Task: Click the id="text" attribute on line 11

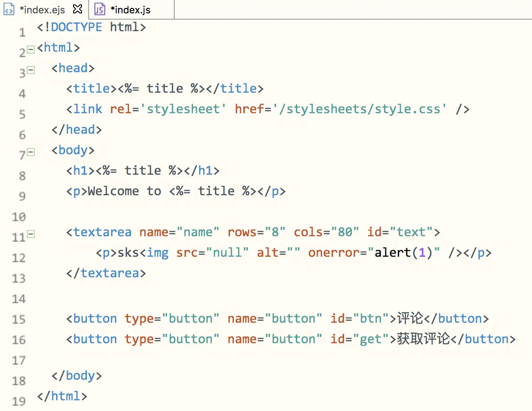Action: 401,232
